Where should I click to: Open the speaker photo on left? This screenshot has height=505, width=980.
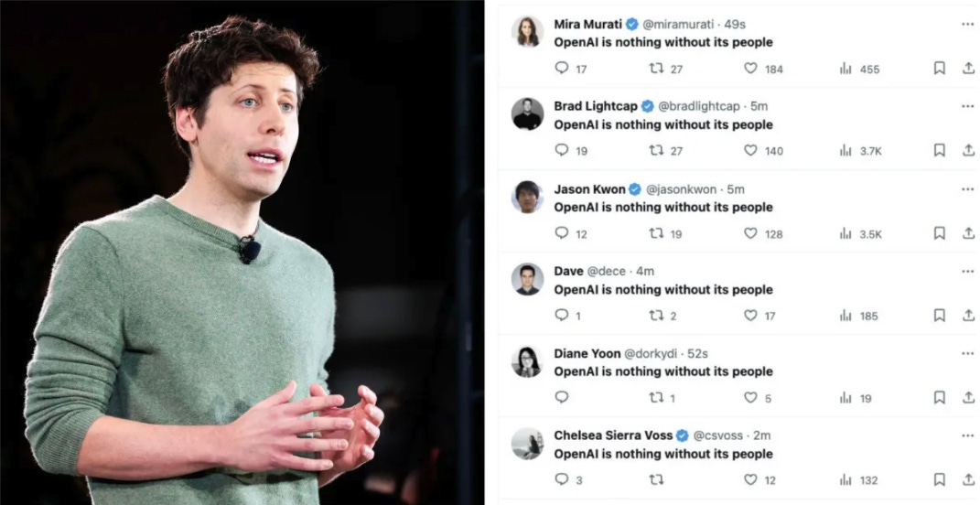pos(242,252)
